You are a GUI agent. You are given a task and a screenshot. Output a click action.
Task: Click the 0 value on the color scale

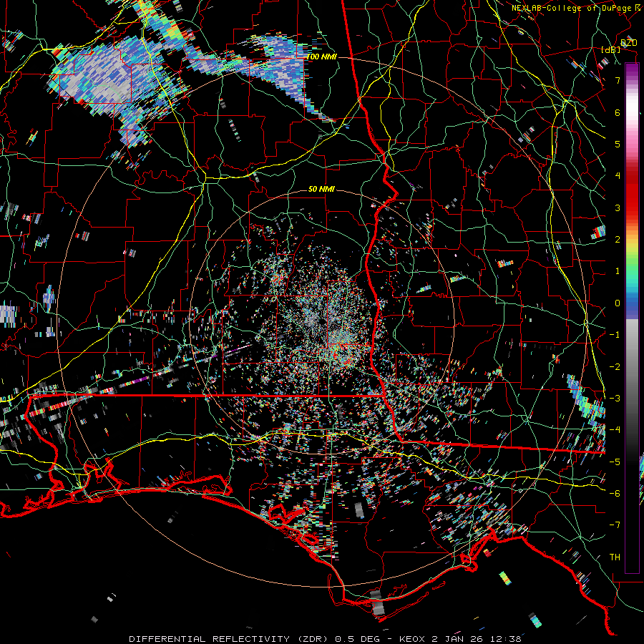click(618, 303)
